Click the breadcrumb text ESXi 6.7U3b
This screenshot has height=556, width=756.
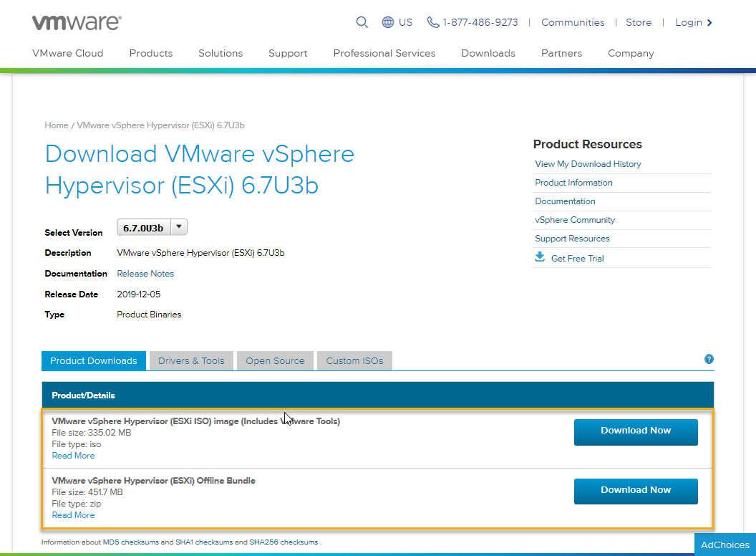pyautogui.click(x=160, y=125)
